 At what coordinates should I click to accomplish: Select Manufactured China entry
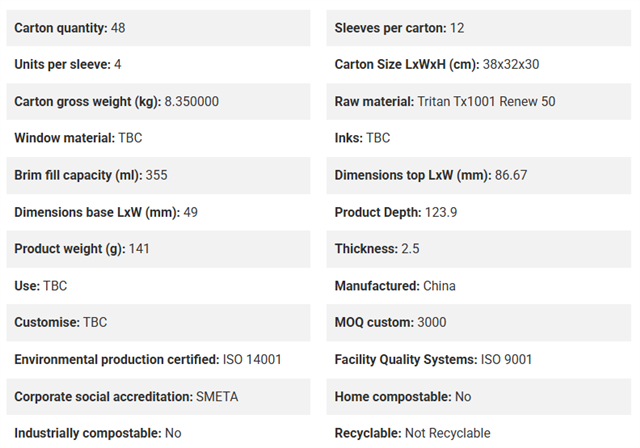click(x=479, y=286)
